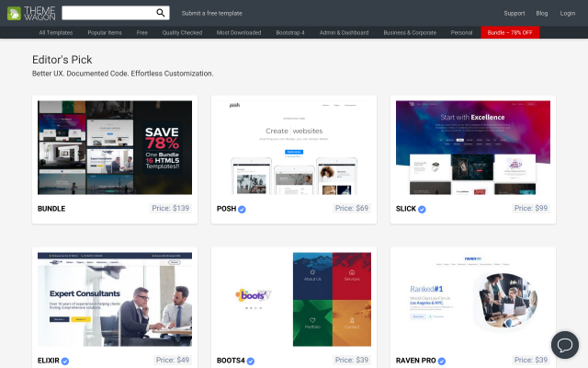Click the search magnifier icon
The height and width of the screenshot is (368, 588).
(161, 13)
